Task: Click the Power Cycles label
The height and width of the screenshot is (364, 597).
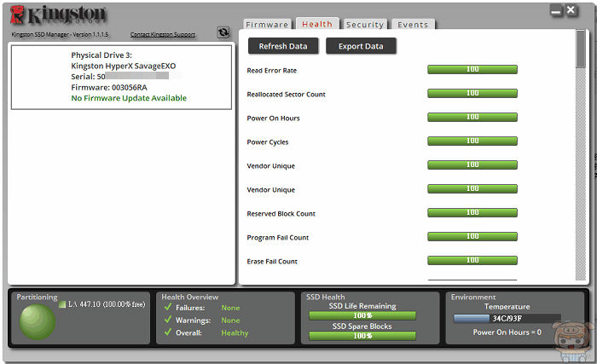Action: coord(268,142)
